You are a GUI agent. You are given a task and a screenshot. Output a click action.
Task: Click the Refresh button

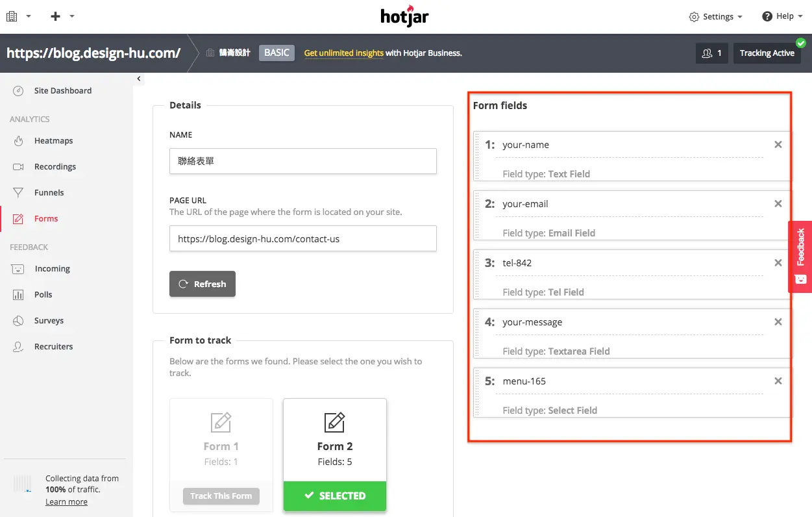click(x=203, y=284)
